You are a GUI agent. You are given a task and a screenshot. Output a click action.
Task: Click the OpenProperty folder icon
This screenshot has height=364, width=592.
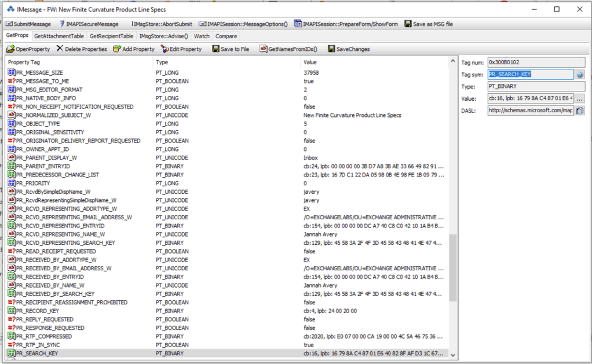(x=10, y=49)
